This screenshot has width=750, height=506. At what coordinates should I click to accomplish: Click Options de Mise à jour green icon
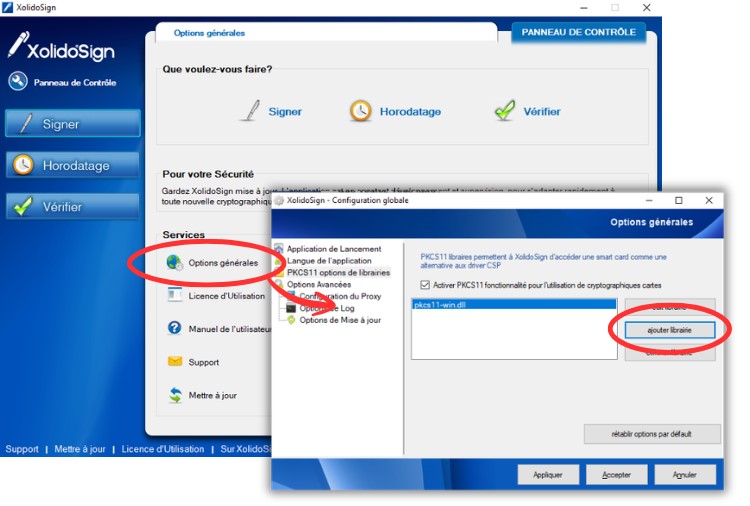pos(291,319)
